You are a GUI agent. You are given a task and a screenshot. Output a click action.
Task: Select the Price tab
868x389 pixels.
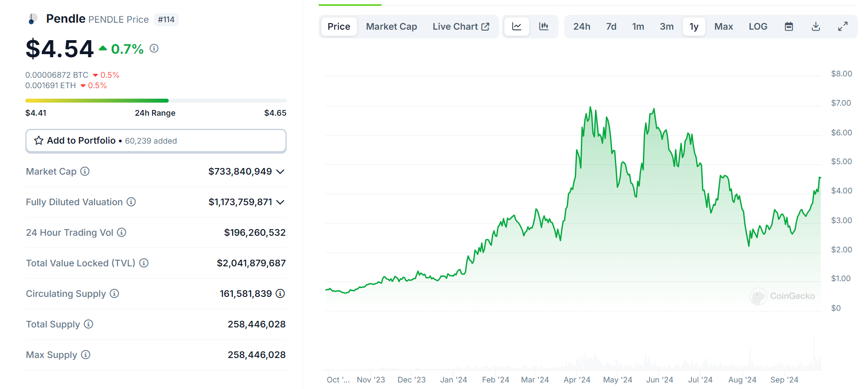339,27
